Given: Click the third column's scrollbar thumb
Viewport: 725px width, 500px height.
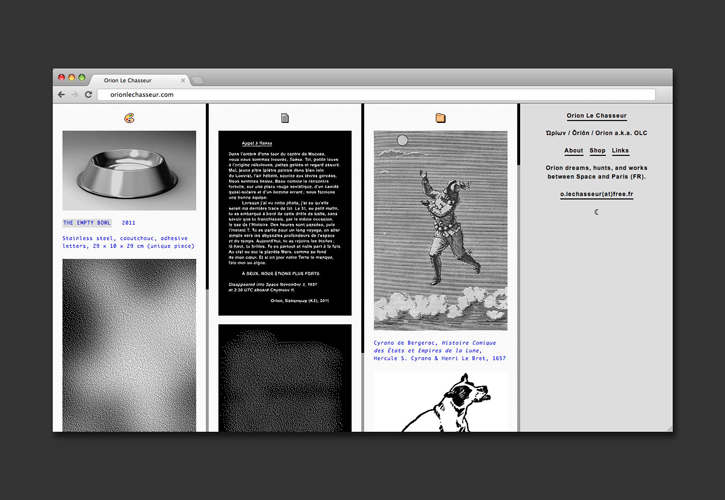Looking at the screenshot, I should tap(518, 134).
